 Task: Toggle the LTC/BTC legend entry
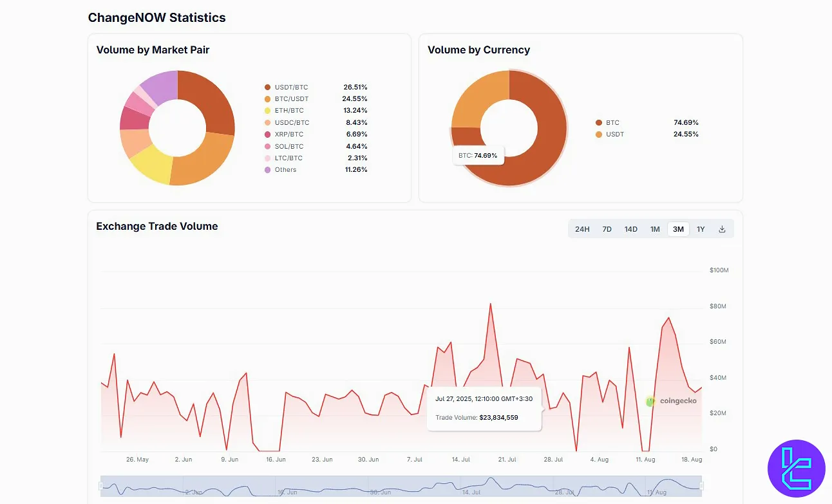(283, 158)
